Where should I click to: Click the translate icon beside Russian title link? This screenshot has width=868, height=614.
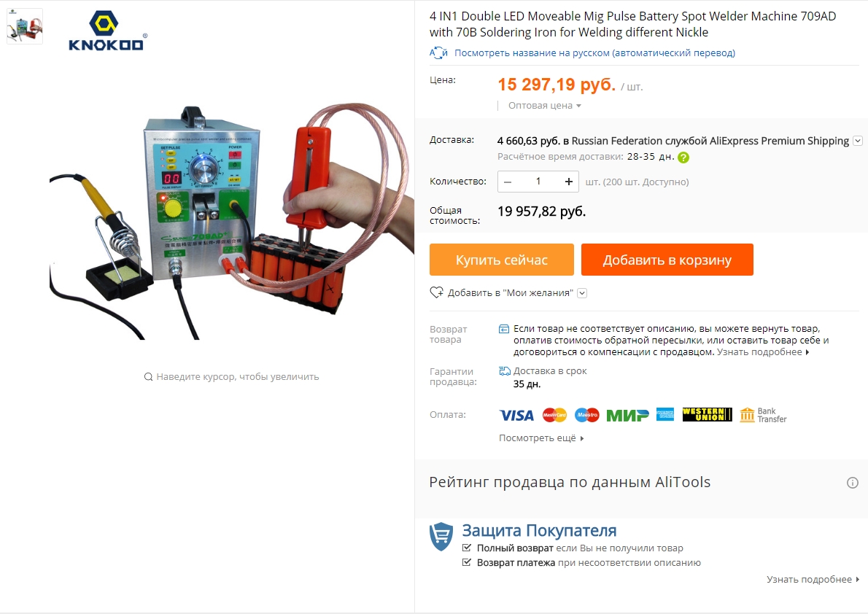pos(438,53)
